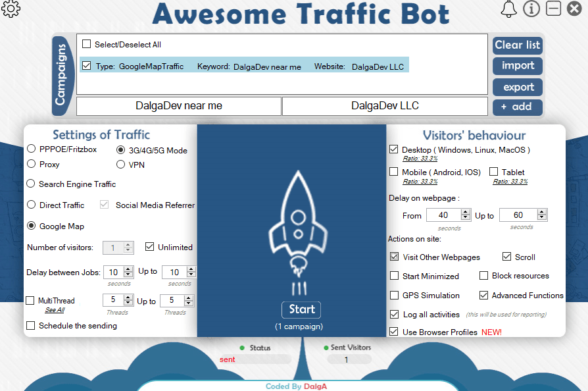Click the rocket launch graphic
The width and height of the screenshot is (588, 391).
pyautogui.click(x=299, y=232)
